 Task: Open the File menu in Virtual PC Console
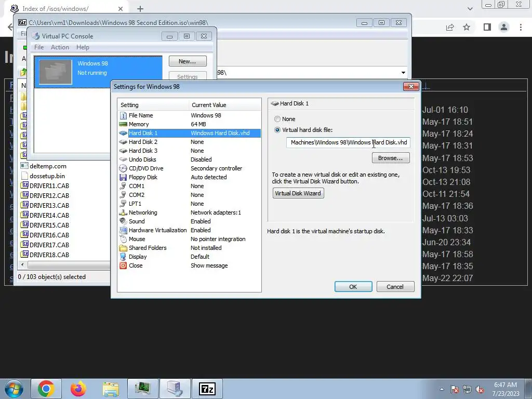click(x=38, y=47)
